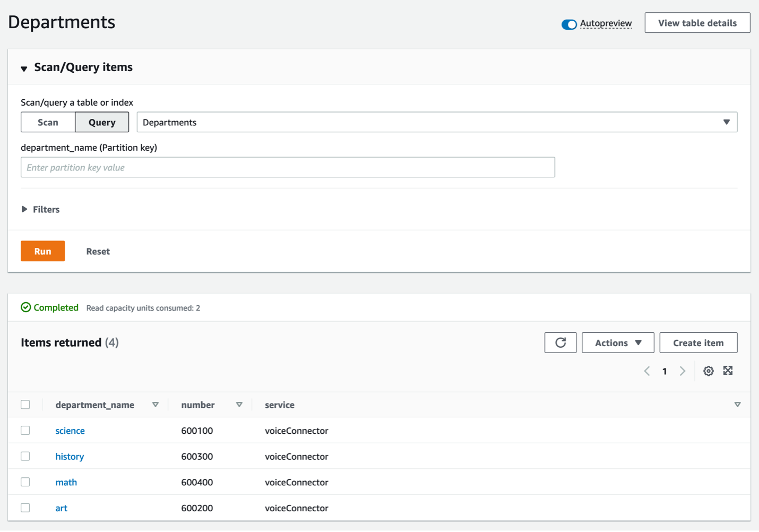Expand the Filters section
The image size is (759, 532).
[x=24, y=209]
